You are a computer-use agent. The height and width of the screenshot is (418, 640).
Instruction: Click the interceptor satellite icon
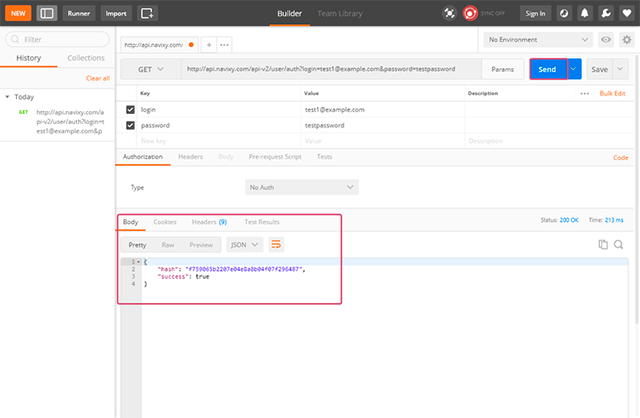(449, 13)
